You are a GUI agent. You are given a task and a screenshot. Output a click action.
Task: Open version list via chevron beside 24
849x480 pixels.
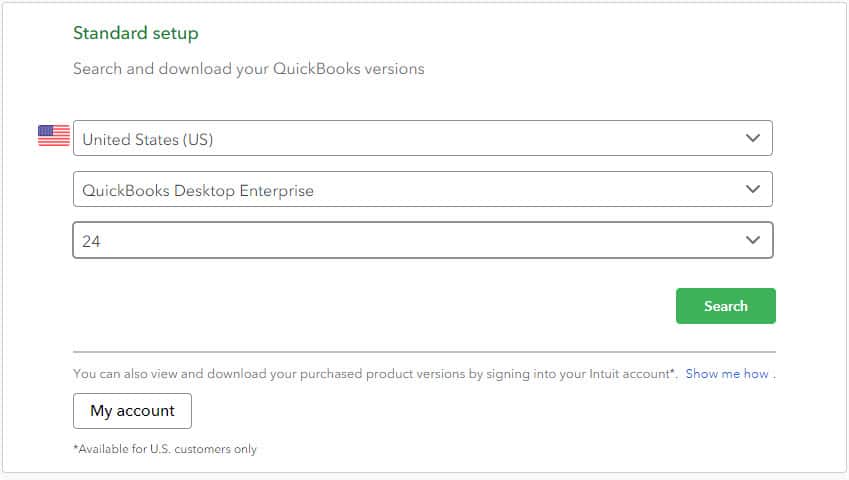coord(753,240)
